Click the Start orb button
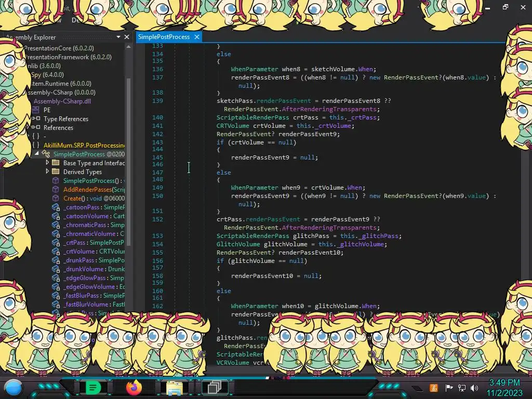This screenshot has height=399, width=532. (13, 388)
